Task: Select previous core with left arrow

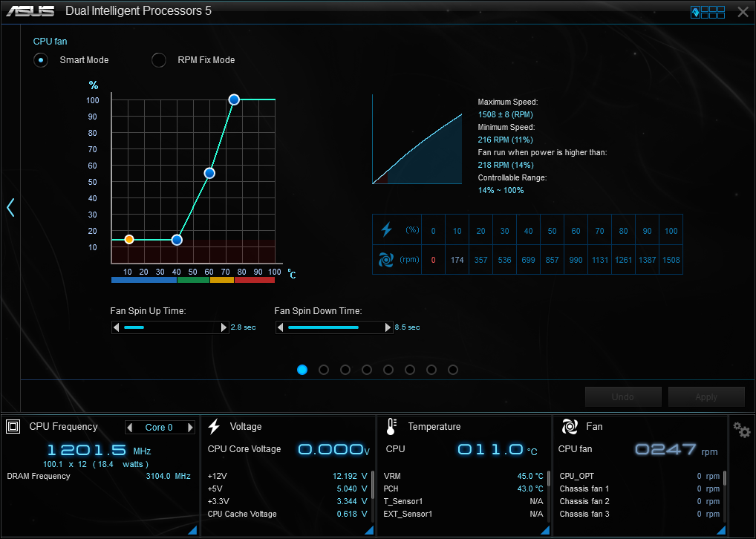Action: pyautogui.click(x=129, y=427)
